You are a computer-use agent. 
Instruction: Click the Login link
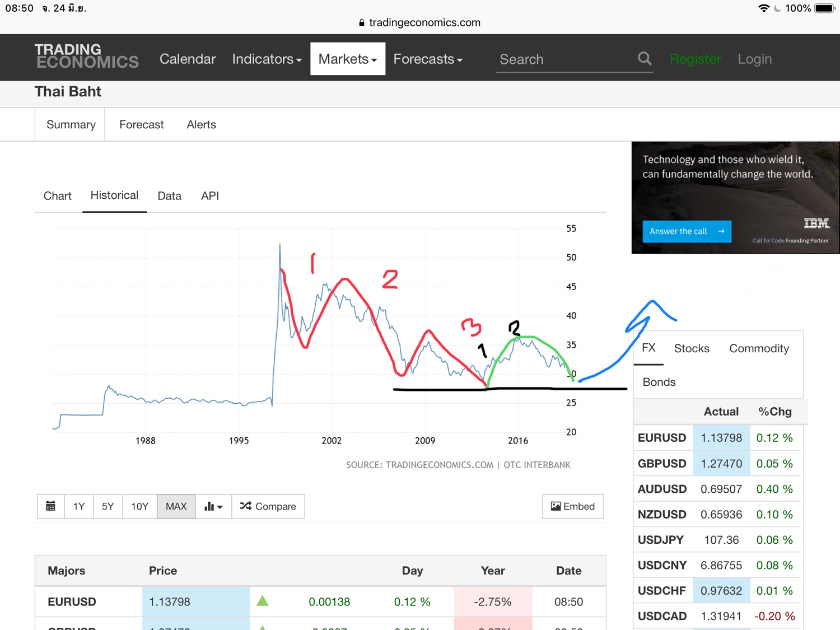pyautogui.click(x=755, y=59)
